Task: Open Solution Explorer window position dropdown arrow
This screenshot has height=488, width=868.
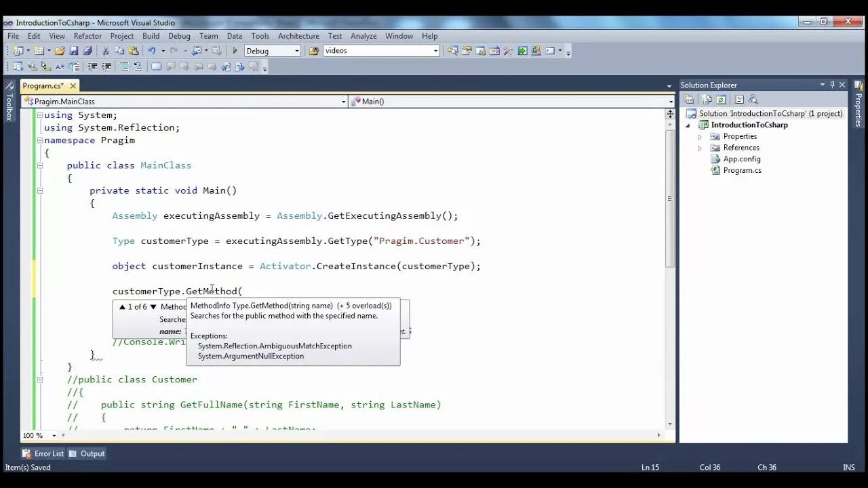Action: 823,85
